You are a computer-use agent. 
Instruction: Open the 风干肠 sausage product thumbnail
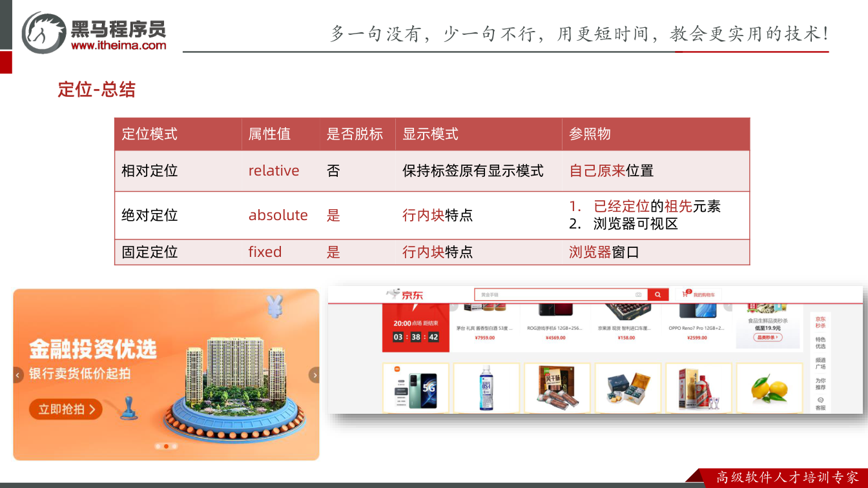coord(557,388)
